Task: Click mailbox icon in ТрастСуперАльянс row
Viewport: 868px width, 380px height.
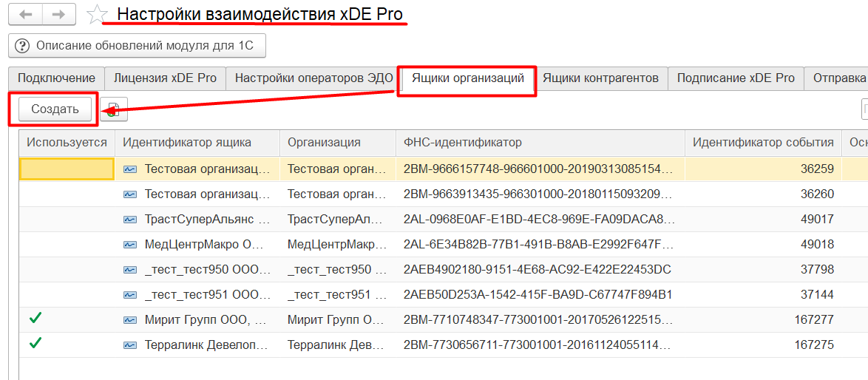Action: [130, 220]
